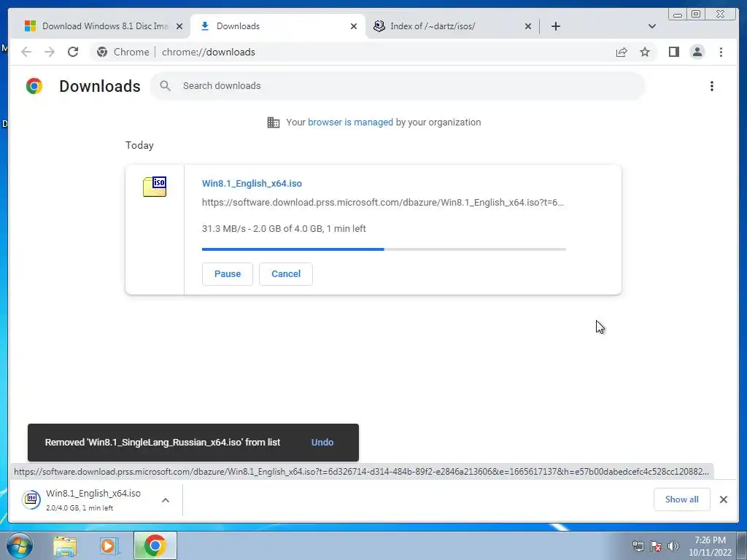Viewport: 747px width, 560px height.
Task: Click the ISO file icon in download card
Action: (155, 186)
